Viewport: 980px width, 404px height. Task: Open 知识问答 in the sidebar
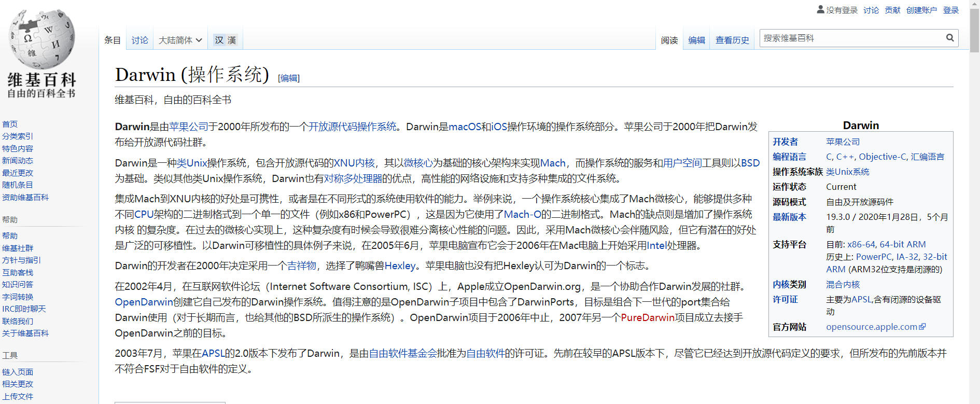(x=18, y=284)
